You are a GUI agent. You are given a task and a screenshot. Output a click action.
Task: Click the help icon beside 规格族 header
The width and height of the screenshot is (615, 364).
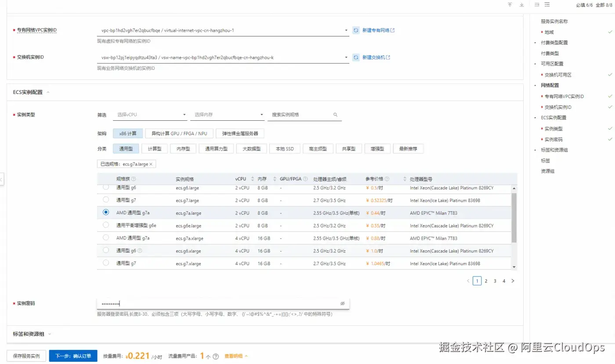point(134,179)
